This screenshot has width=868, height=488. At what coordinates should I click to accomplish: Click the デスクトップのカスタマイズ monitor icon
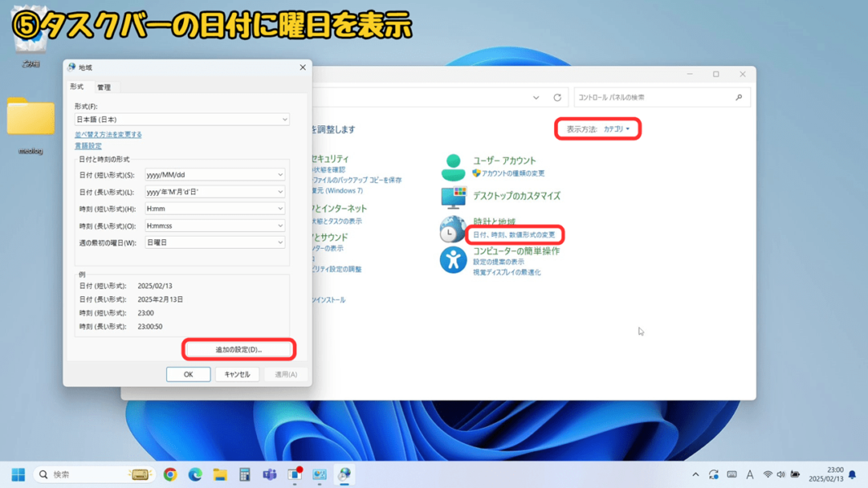tap(452, 195)
